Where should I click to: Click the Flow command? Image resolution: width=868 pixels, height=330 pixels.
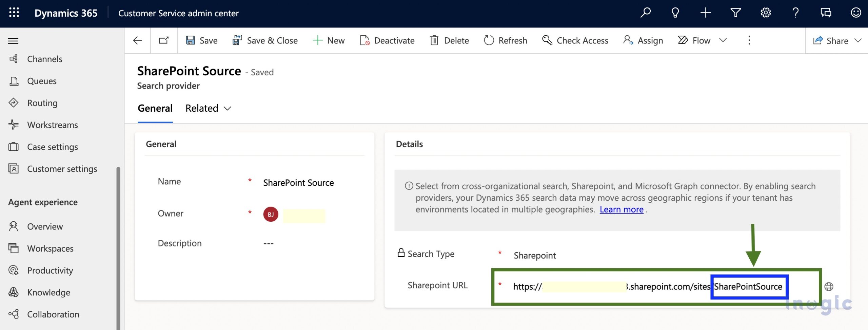694,40
